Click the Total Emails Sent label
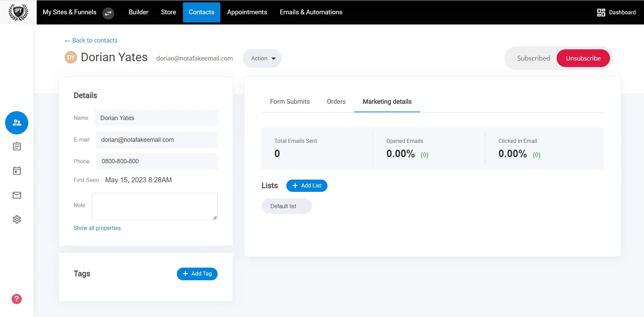 (x=295, y=141)
